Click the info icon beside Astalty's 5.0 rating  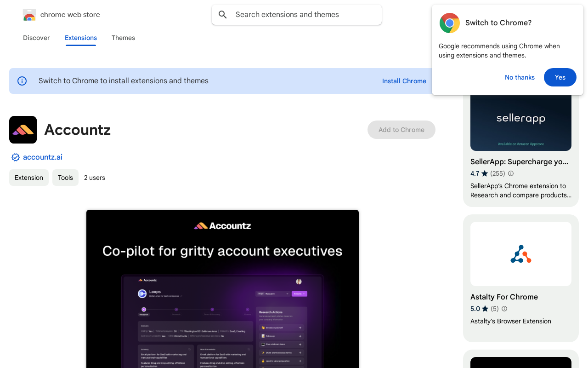[504, 309]
